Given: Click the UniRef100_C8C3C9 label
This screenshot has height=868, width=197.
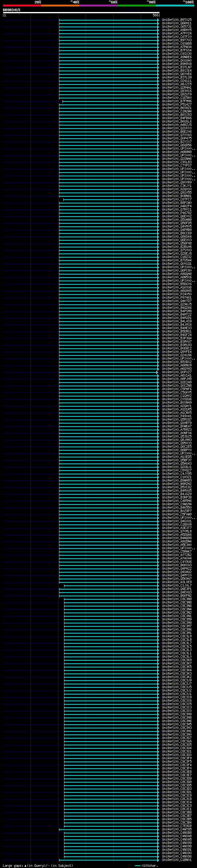Looking at the screenshot, I should [176, 796].
